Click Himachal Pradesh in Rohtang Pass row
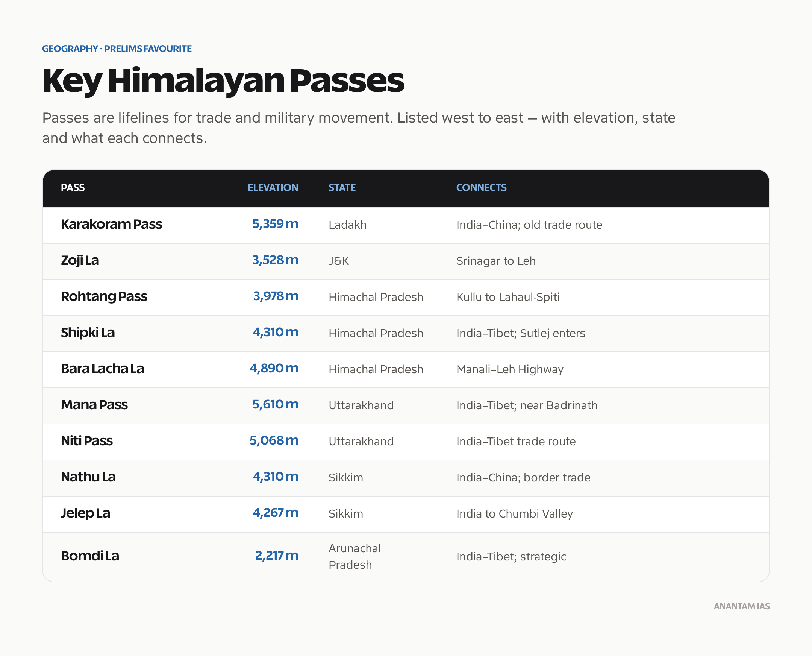 (x=376, y=298)
